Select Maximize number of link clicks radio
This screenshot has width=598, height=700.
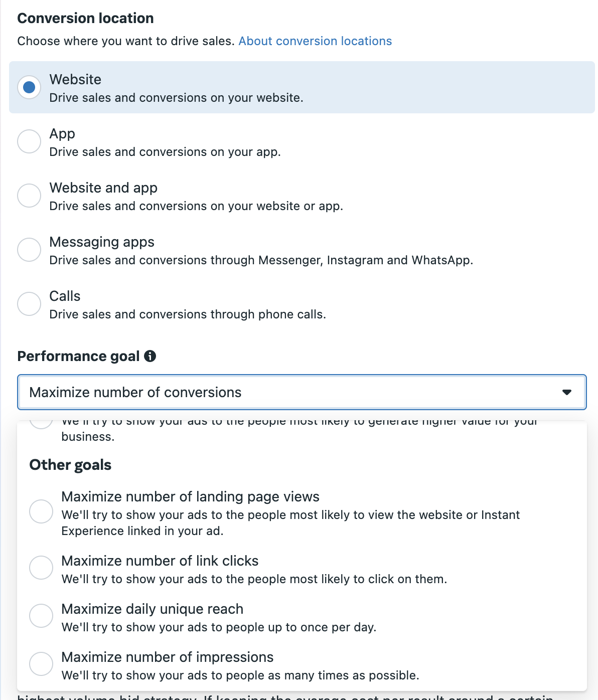(x=41, y=568)
